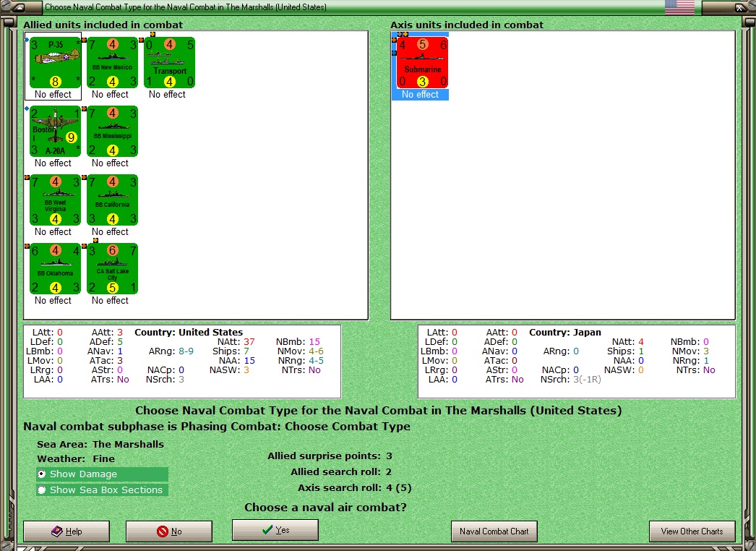Click 'No effect' under the Transport
Viewport: 756px width, 551px height.
point(167,95)
